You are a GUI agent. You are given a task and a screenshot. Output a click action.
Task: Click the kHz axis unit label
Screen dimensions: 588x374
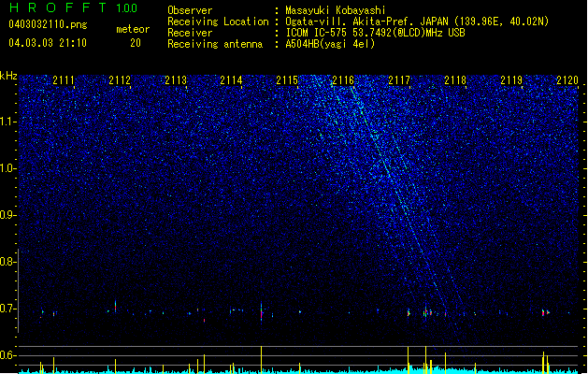tap(8, 76)
